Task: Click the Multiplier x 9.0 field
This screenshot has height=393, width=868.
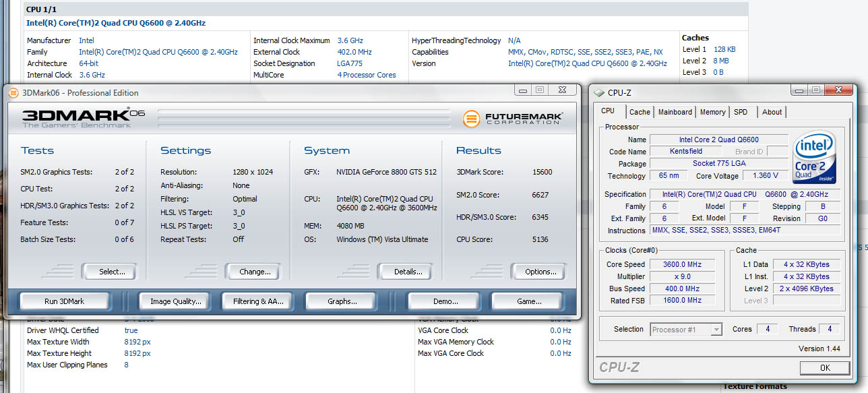Action: point(683,276)
